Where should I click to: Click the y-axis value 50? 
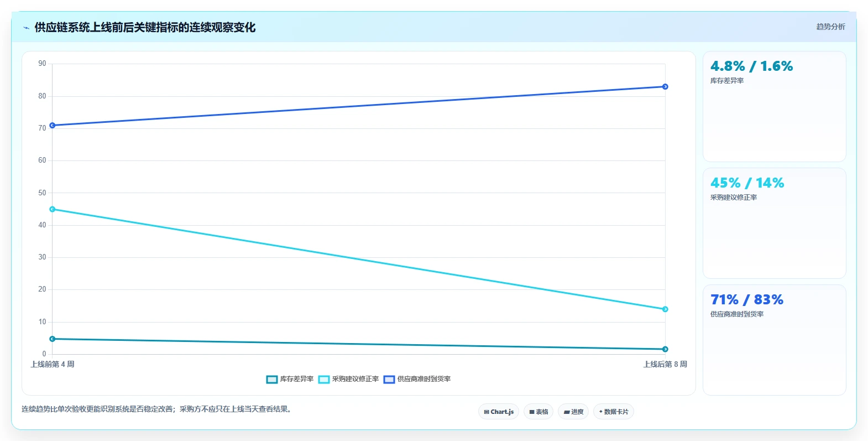click(x=42, y=193)
